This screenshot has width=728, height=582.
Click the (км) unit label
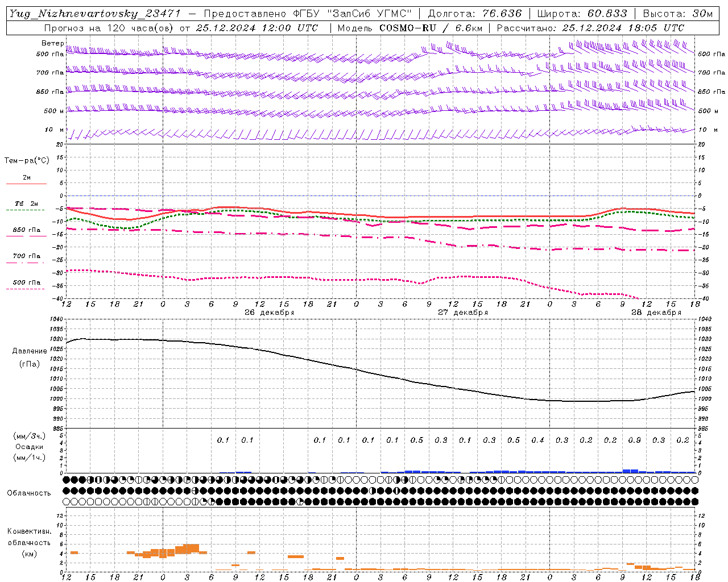coord(29,554)
